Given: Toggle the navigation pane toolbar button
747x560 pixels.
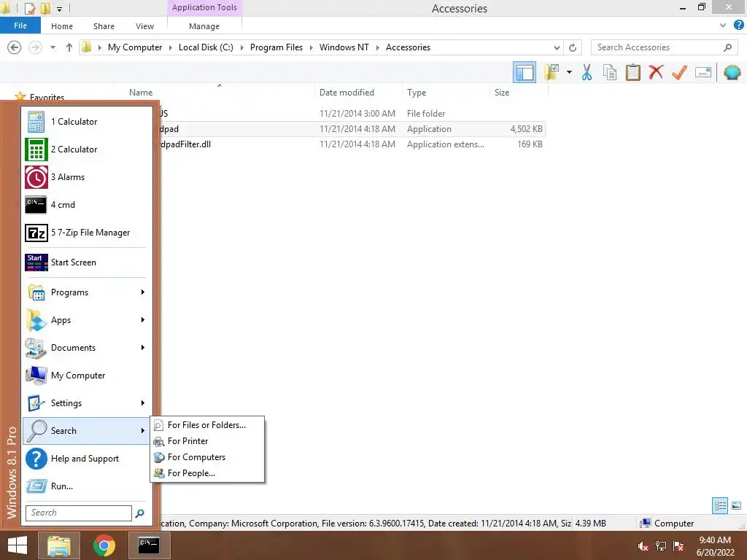Looking at the screenshot, I should pyautogui.click(x=524, y=72).
